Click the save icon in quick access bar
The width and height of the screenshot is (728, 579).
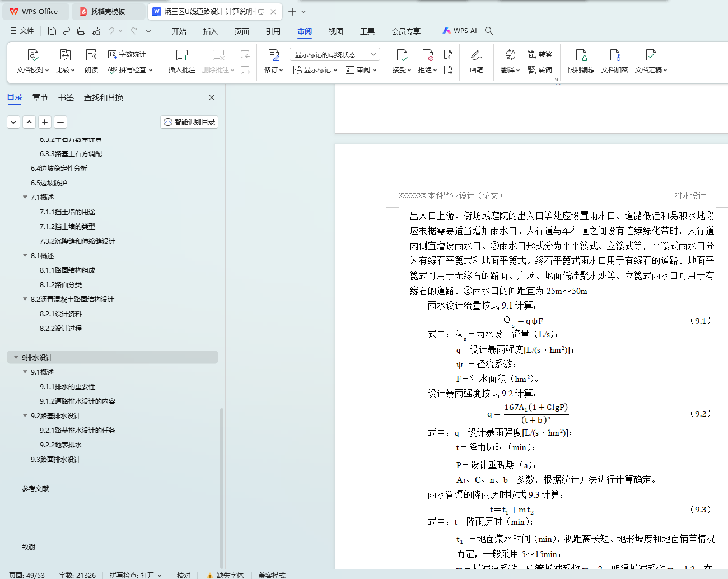point(52,31)
